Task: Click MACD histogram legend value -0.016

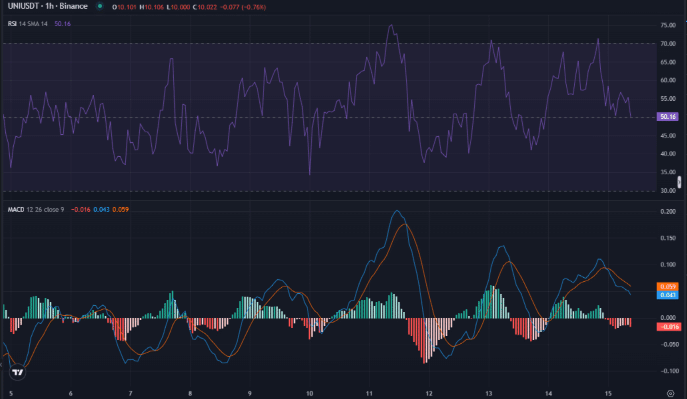Action: click(81, 210)
